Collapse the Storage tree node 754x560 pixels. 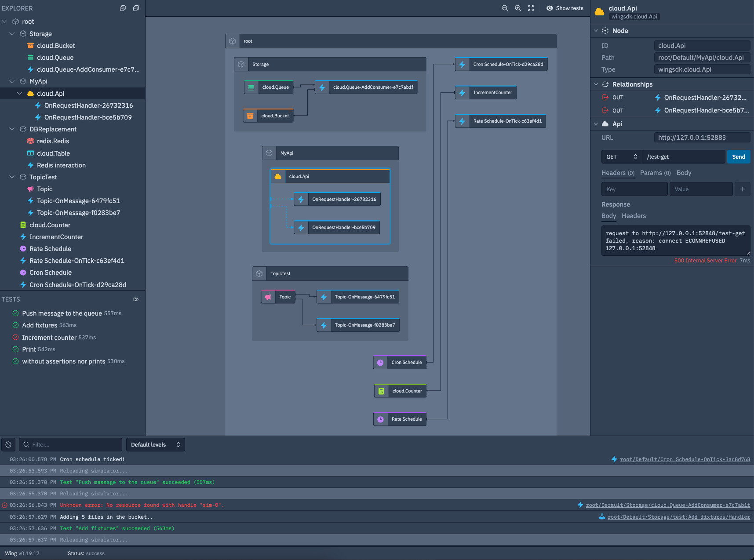tap(12, 34)
